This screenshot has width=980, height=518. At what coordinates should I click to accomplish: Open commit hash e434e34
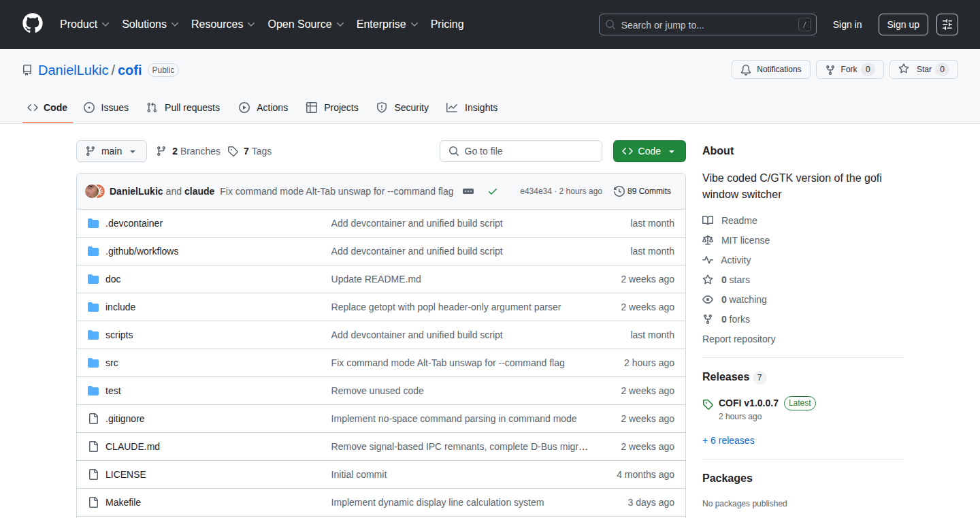[536, 191]
